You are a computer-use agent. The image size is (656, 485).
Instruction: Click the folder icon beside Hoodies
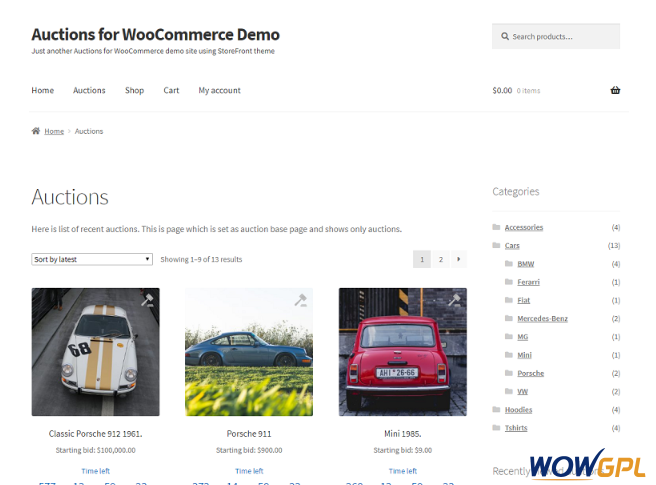tap(496, 409)
